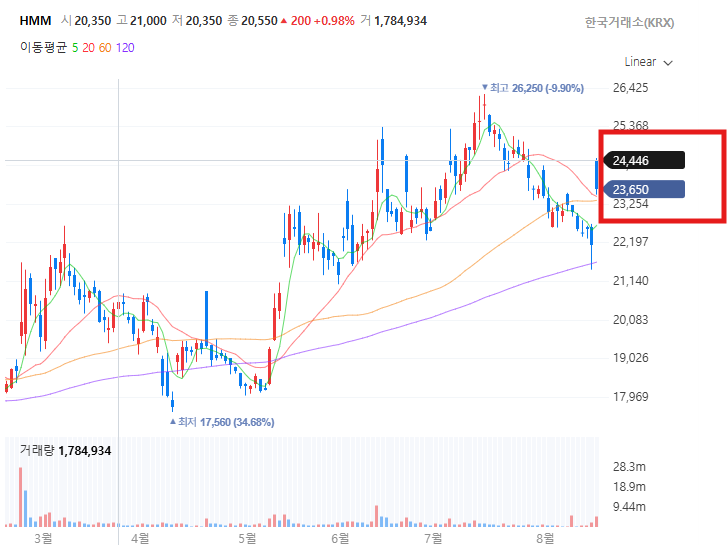
Task: Click the 20,083 price axis label
Action: tap(630, 320)
